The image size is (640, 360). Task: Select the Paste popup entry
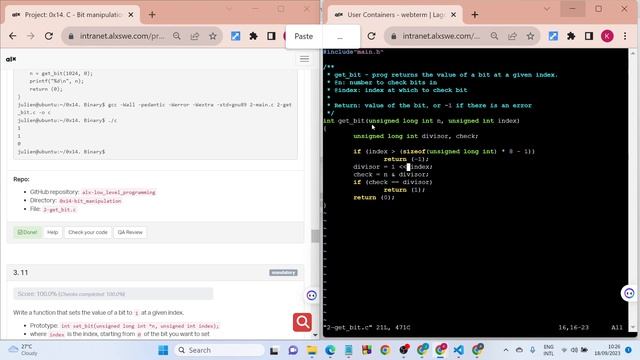304,36
